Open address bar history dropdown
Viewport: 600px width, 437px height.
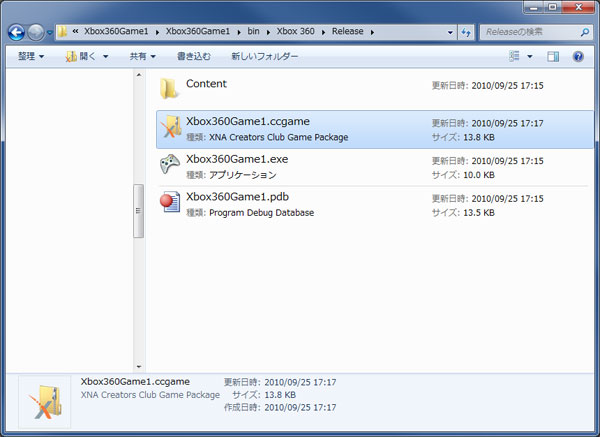click(450, 33)
